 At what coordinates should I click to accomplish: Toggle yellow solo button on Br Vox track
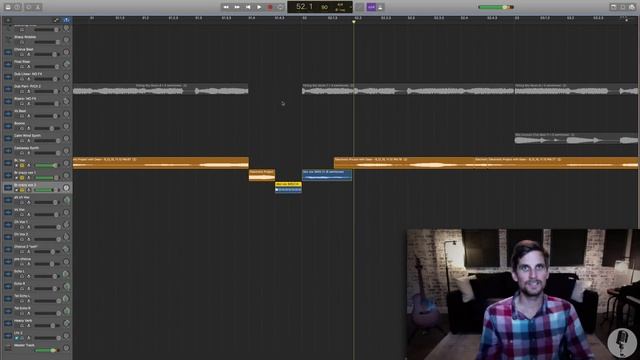pyautogui.click(x=22, y=165)
